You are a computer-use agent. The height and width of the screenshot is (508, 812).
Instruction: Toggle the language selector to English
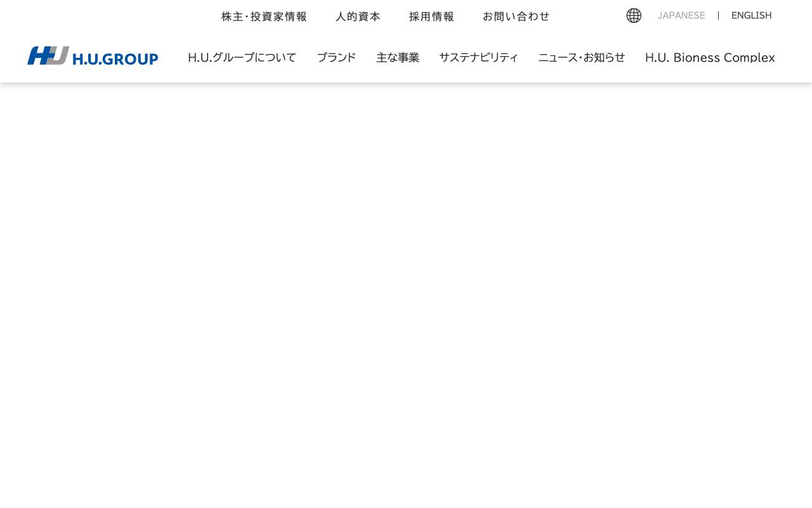click(x=751, y=15)
